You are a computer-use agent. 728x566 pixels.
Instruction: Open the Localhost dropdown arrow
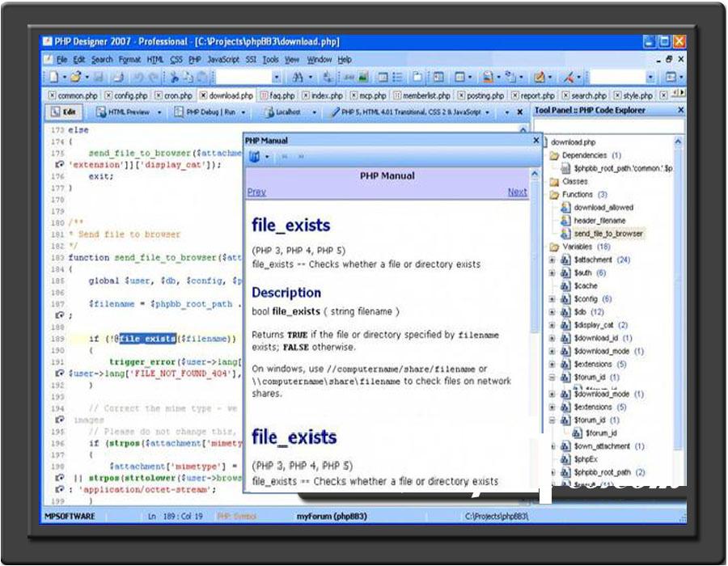315,112
